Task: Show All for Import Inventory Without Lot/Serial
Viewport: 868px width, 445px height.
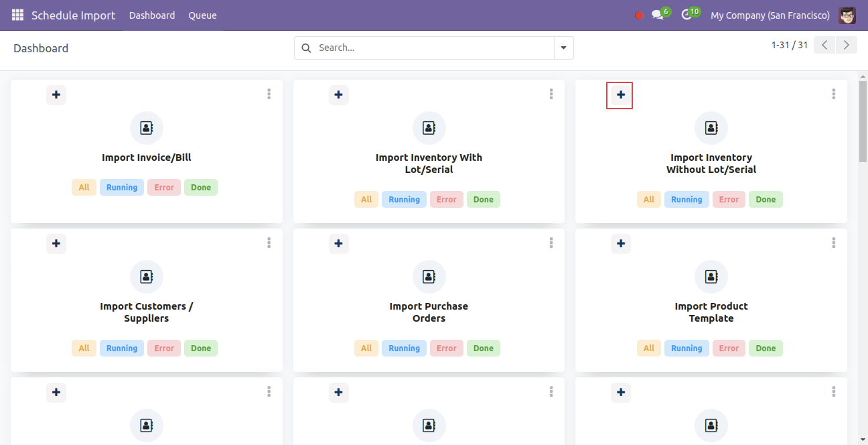Action: 649,200
